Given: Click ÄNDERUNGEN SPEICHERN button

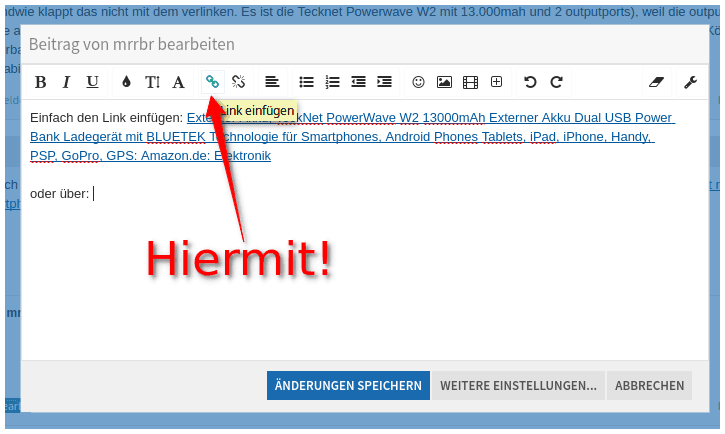Looking at the screenshot, I should [x=348, y=385].
